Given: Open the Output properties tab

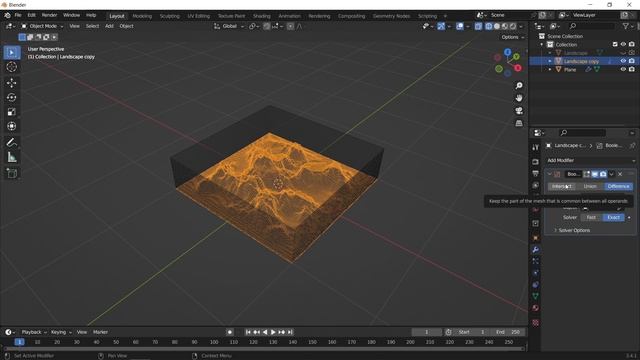Looking at the screenshot, I should (536, 173).
